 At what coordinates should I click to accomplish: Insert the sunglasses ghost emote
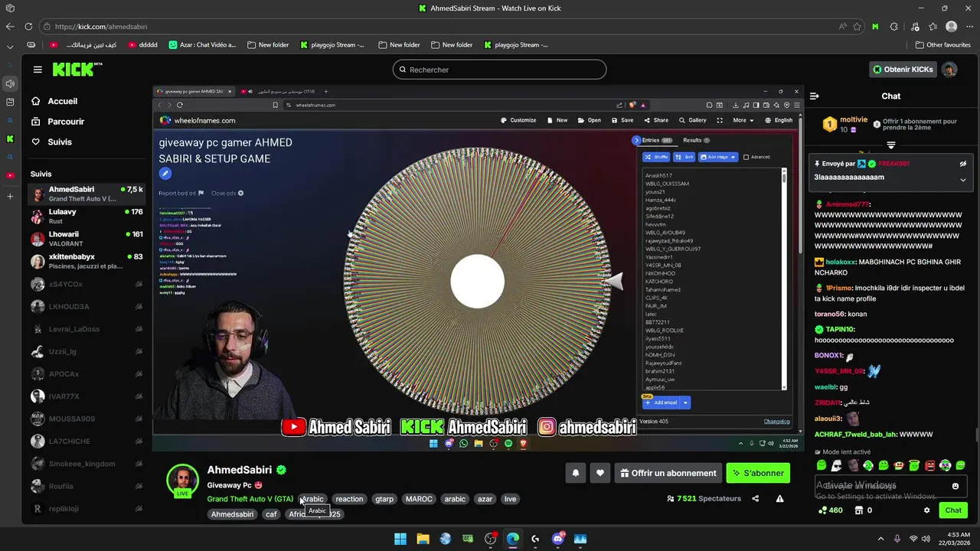[838, 465]
